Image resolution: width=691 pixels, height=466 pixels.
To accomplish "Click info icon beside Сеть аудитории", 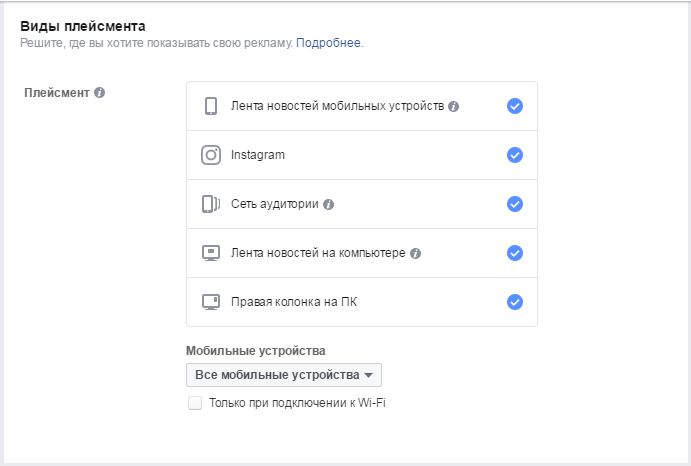I will coord(328,205).
